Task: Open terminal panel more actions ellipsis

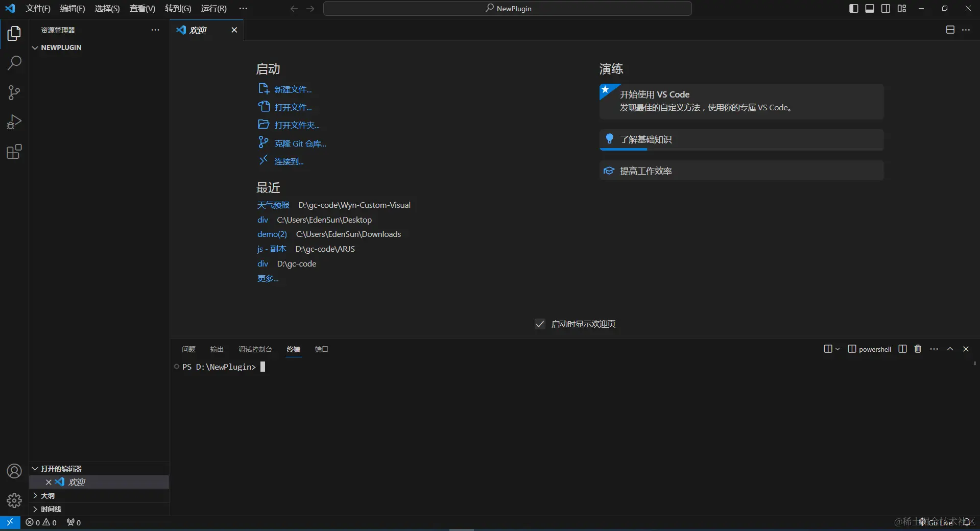Action: coord(934,349)
